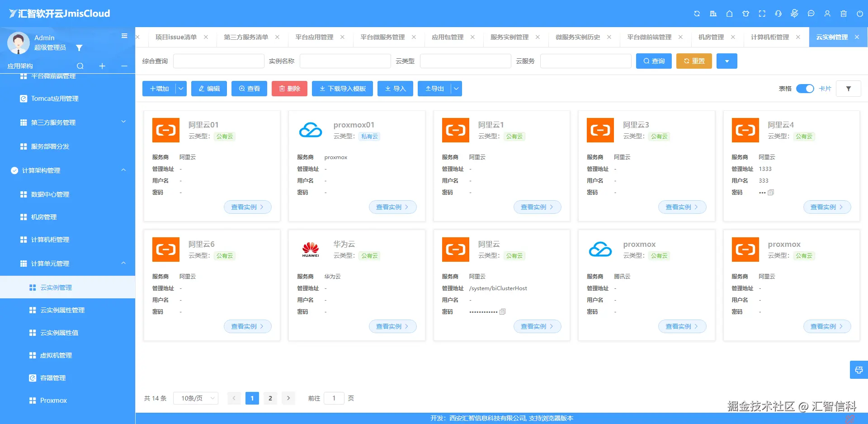Image resolution: width=868 pixels, height=424 pixels.
Task: Open user profile icon in header
Action: (x=827, y=14)
